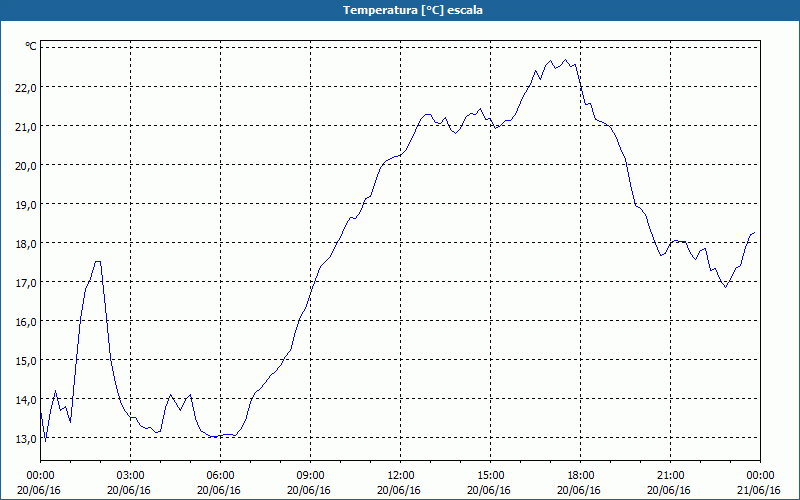Select the 06:00 time label
The height and width of the screenshot is (500, 800).
tap(220, 476)
